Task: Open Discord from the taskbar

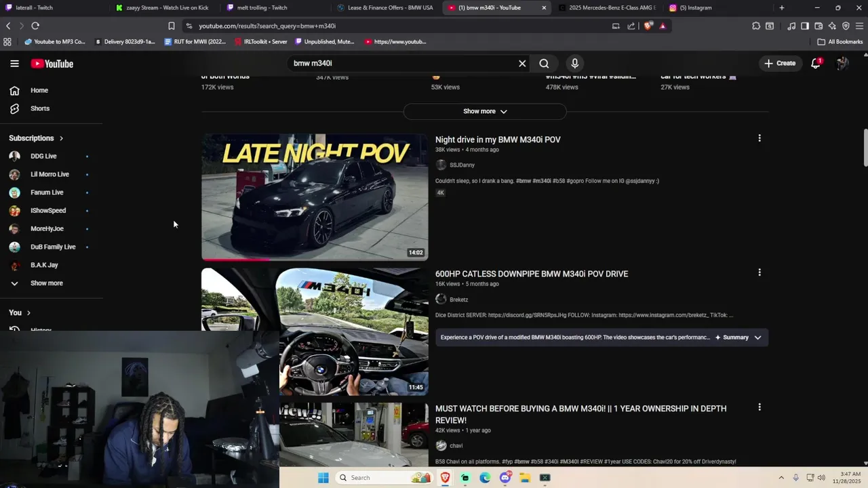Action: coord(505,478)
